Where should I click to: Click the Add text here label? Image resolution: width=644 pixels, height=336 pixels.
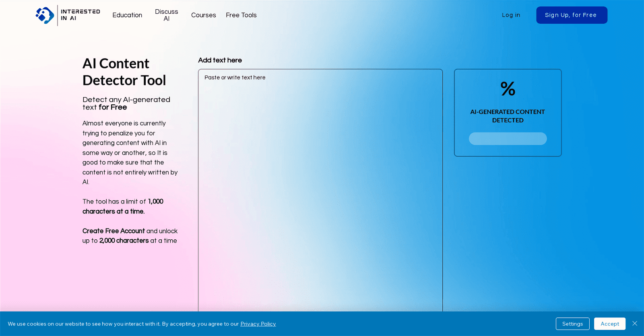(220, 60)
